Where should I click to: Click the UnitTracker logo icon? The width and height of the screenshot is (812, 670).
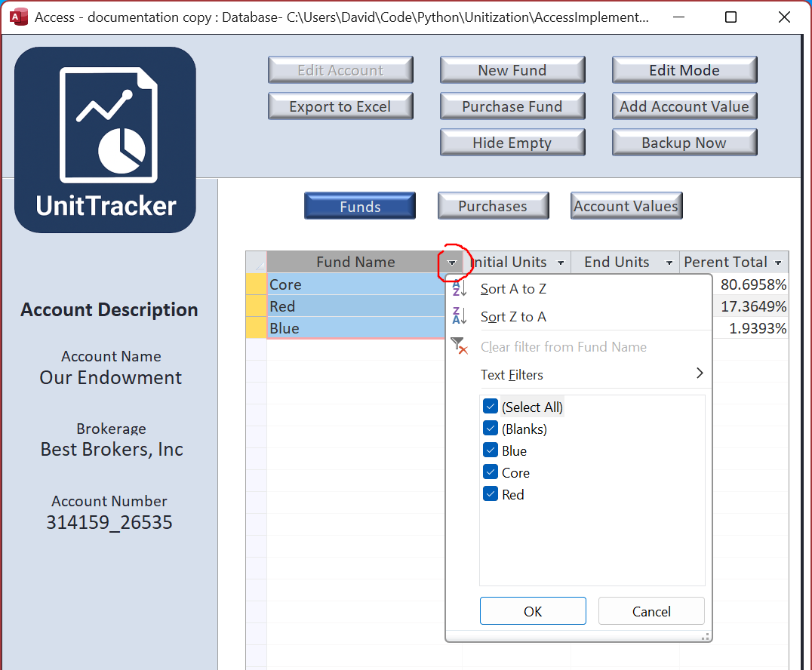[x=105, y=140]
